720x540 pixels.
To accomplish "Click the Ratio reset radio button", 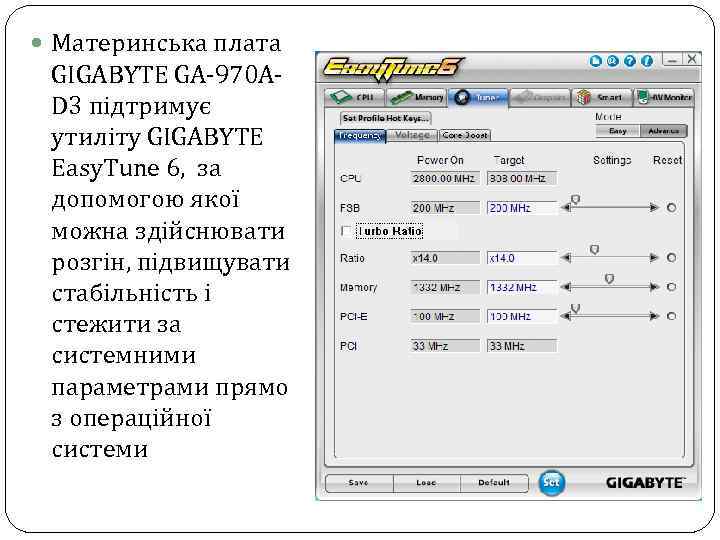I will click(671, 258).
